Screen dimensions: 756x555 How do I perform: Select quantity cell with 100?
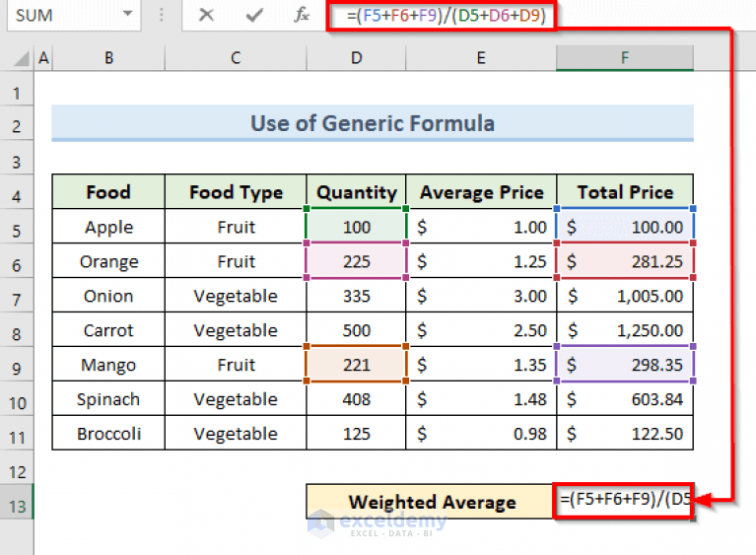coord(356,227)
